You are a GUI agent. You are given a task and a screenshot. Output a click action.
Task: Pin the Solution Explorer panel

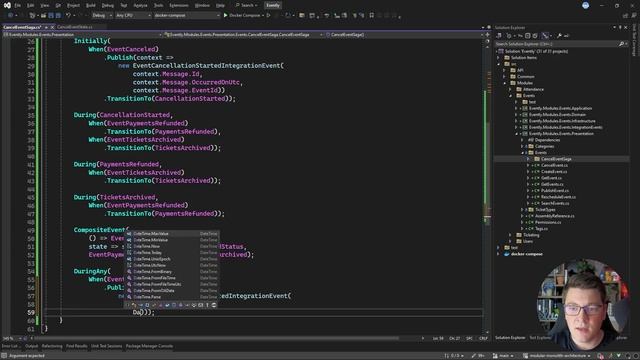click(x=620, y=27)
